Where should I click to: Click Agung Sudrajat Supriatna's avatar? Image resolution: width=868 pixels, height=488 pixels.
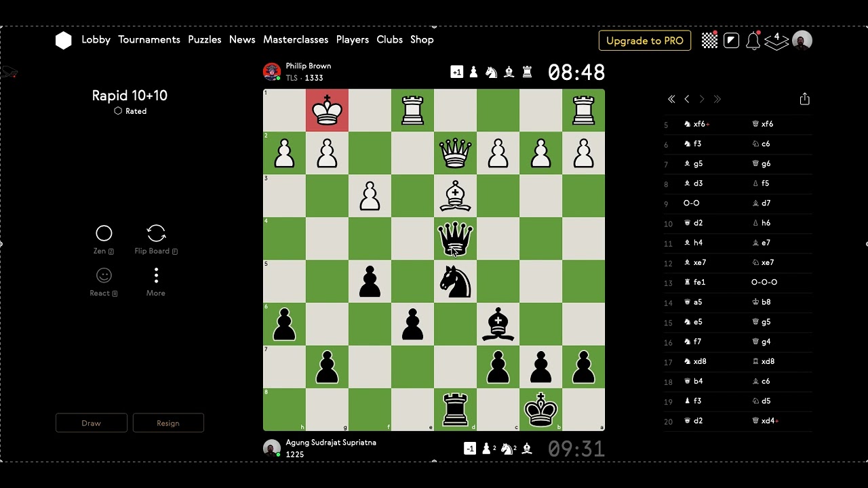point(272,448)
